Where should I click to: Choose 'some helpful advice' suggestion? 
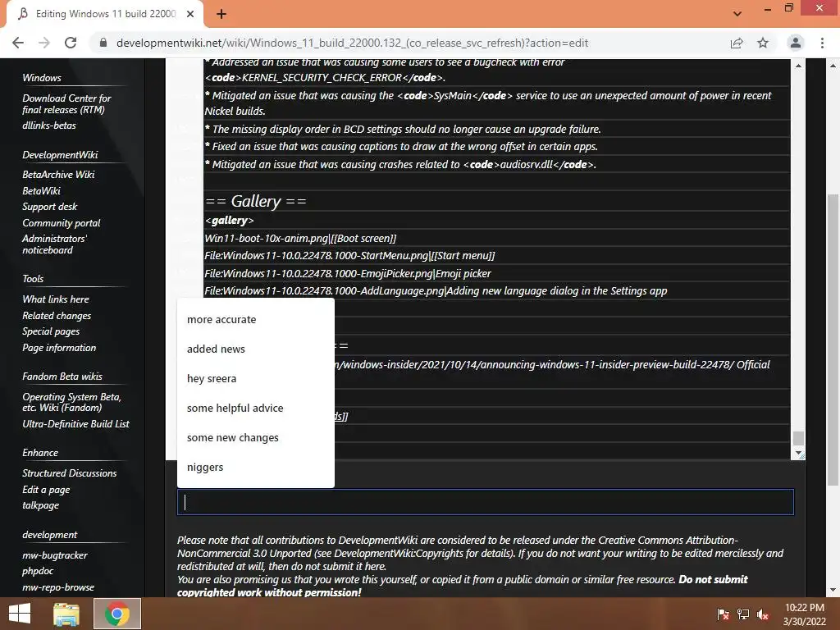pos(256,408)
